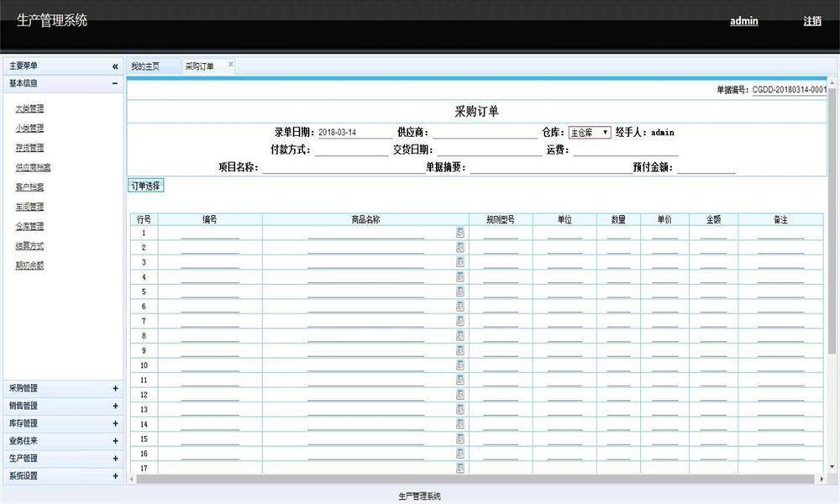The width and height of the screenshot is (840, 504).
Task: Open product lookup icon in row 15
Action: click(x=459, y=438)
